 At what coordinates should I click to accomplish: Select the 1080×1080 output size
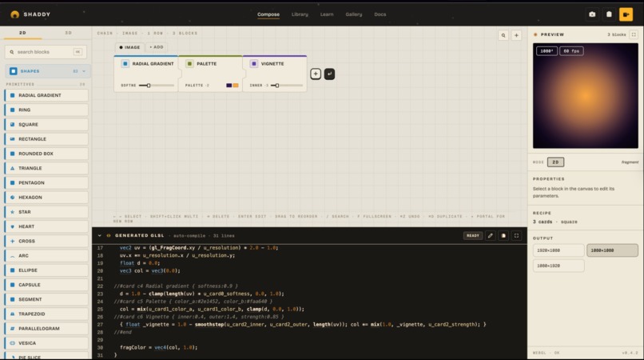(x=612, y=250)
